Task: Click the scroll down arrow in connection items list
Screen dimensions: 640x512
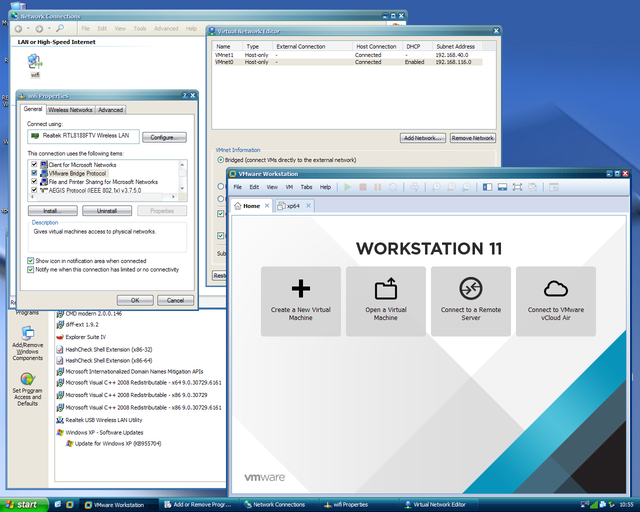Action: click(x=182, y=188)
